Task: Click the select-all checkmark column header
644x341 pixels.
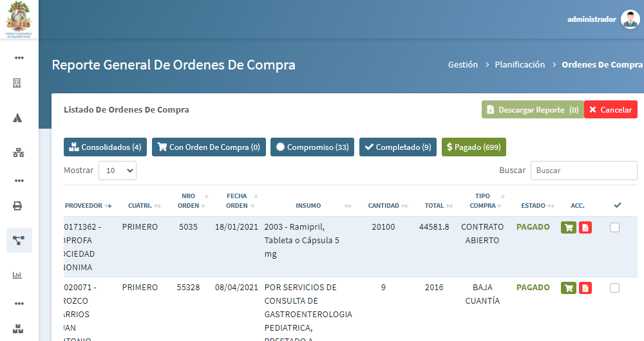Action: click(617, 205)
